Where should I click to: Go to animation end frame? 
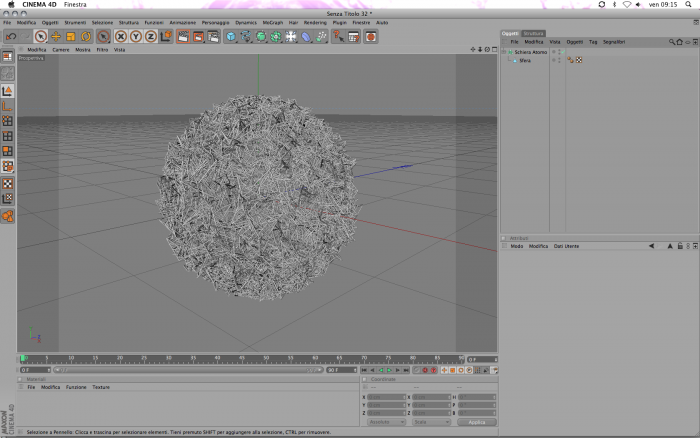[406, 370]
